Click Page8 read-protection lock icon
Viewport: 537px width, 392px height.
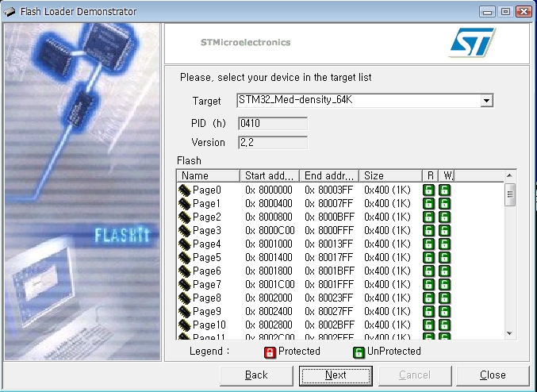pos(428,298)
